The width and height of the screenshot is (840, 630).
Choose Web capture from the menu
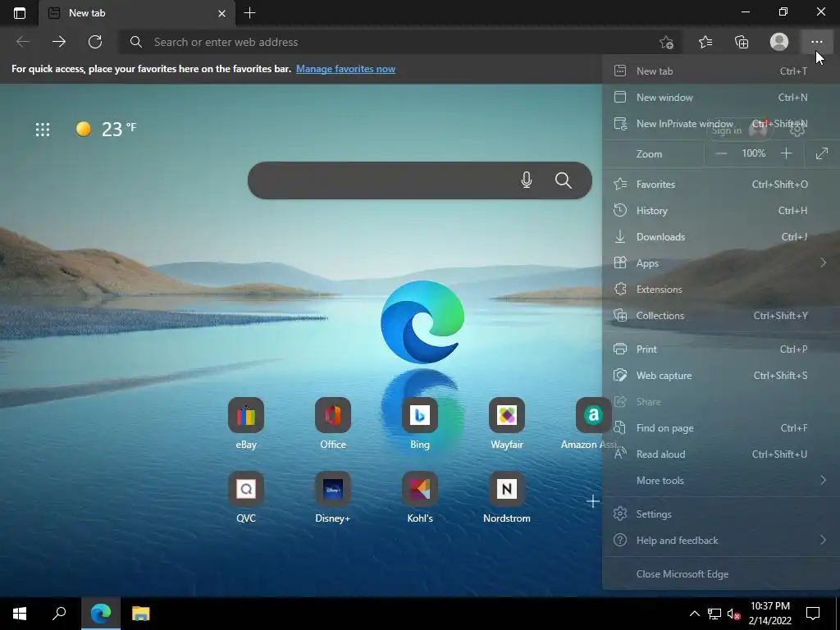click(721, 376)
